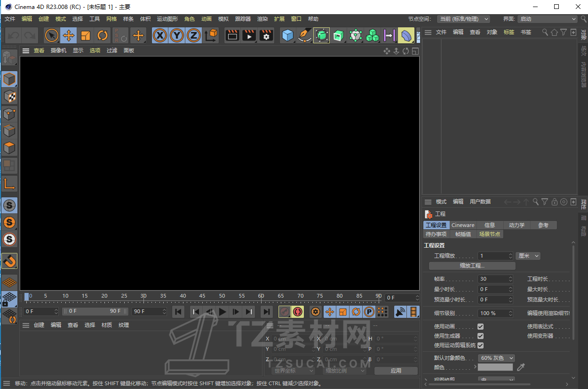The image size is (588, 389).
Task: Click the 最小时长 input field
Action: click(x=495, y=289)
